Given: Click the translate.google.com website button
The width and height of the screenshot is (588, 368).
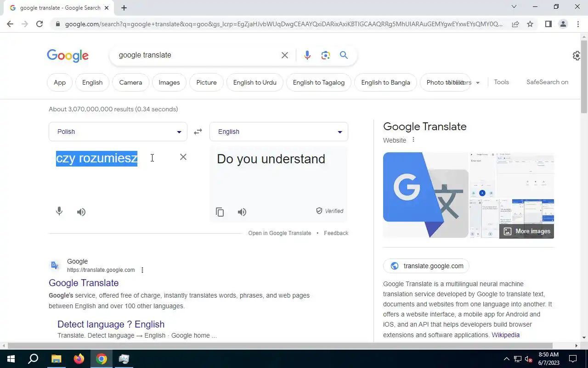Looking at the screenshot, I should pos(426,266).
